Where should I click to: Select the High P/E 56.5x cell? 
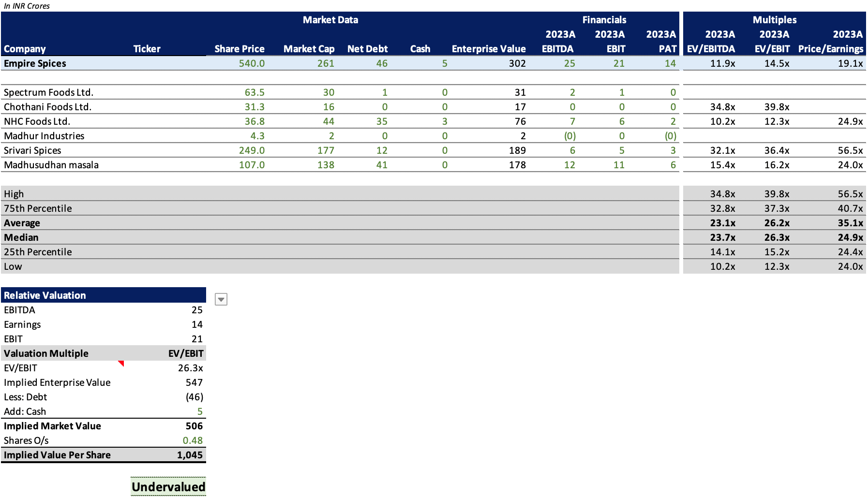pos(850,194)
